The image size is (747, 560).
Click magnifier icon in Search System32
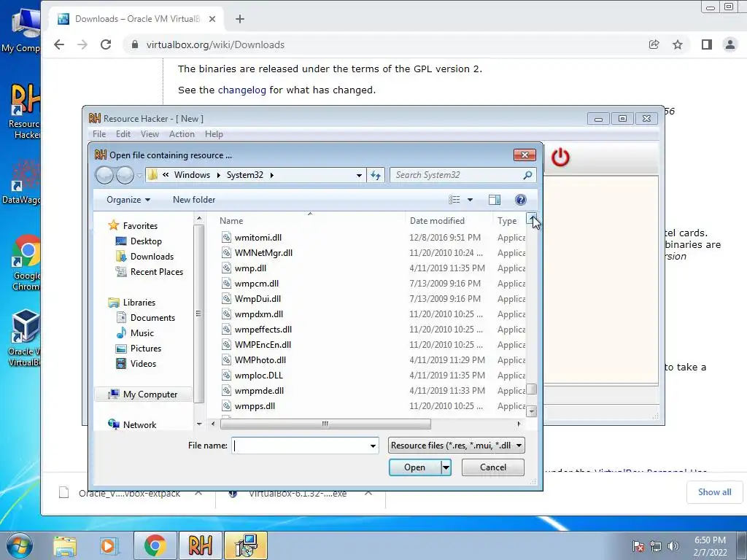click(527, 175)
